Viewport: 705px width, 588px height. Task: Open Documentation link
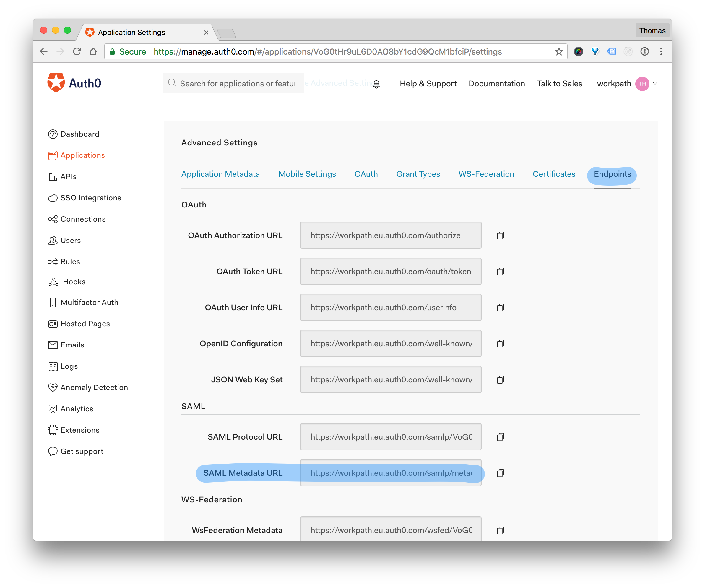point(496,84)
